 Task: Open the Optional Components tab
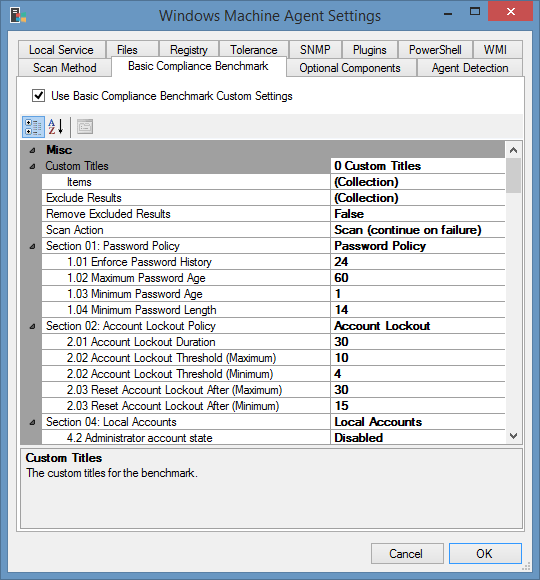[x=351, y=68]
